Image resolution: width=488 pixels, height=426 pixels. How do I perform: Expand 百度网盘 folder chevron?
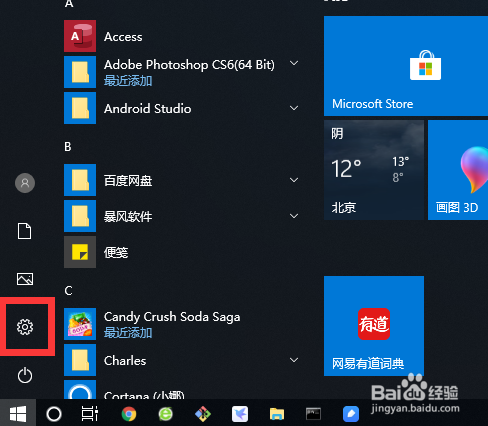point(294,180)
